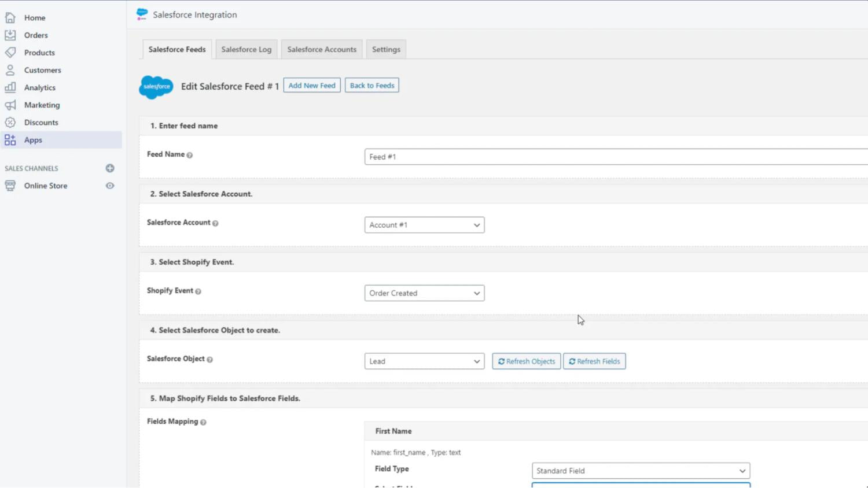The image size is (868, 488).
Task: Focus the Feed Name input field
Action: coord(616,157)
